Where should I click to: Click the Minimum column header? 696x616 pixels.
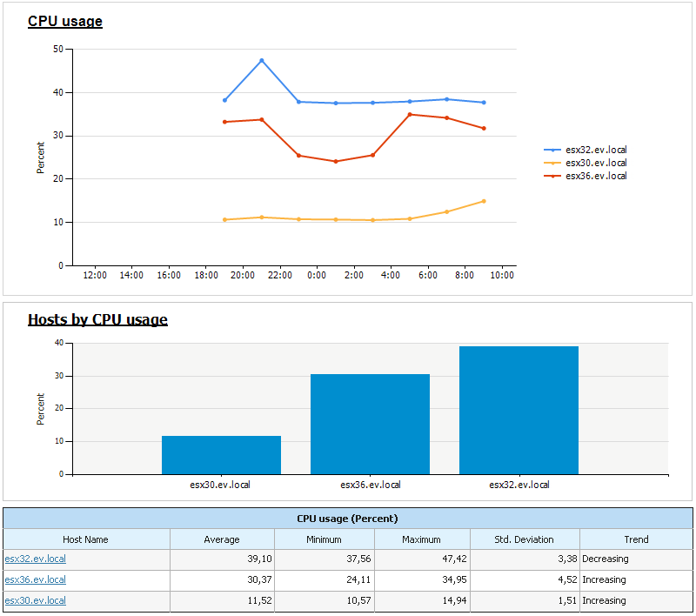[x=324, y=539]
